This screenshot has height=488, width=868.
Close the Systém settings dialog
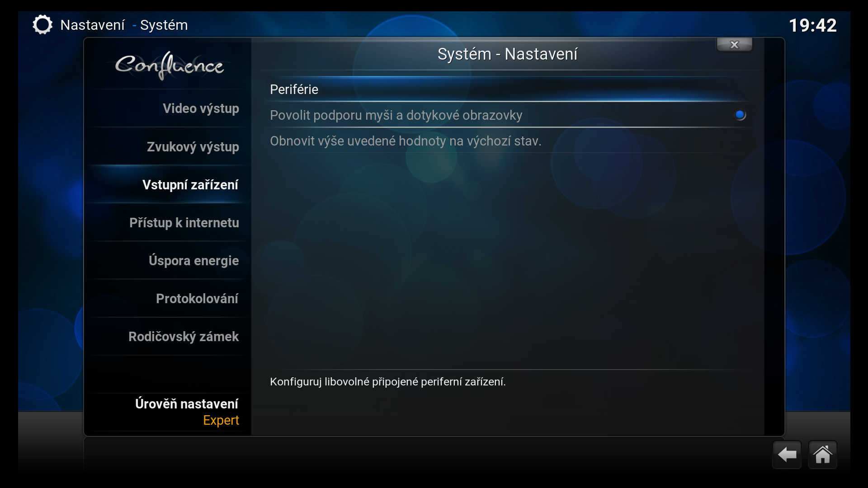(x=734, y=45)
